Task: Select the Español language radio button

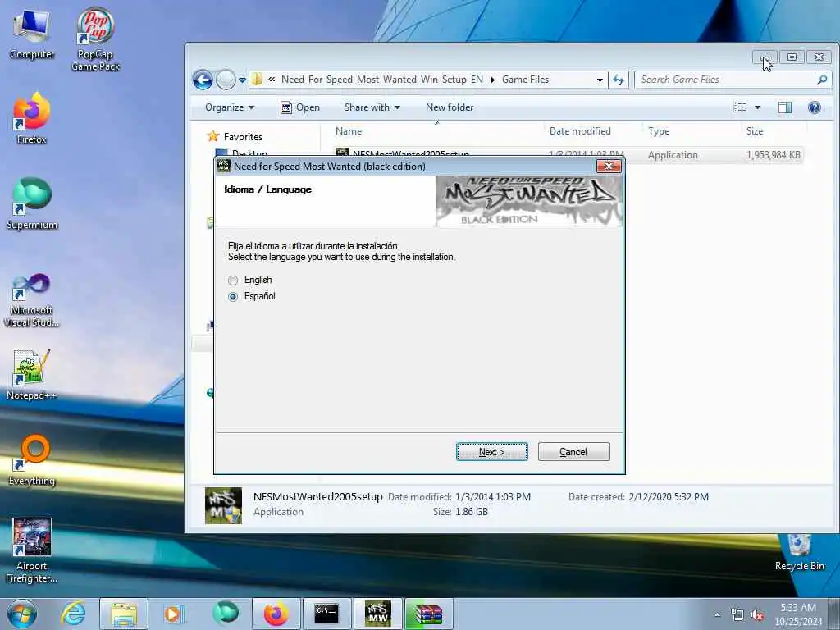Action: 232,296
